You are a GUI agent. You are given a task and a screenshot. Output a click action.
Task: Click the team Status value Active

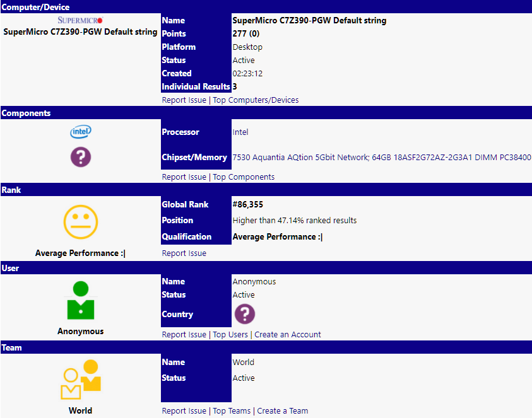pos(244,378)
